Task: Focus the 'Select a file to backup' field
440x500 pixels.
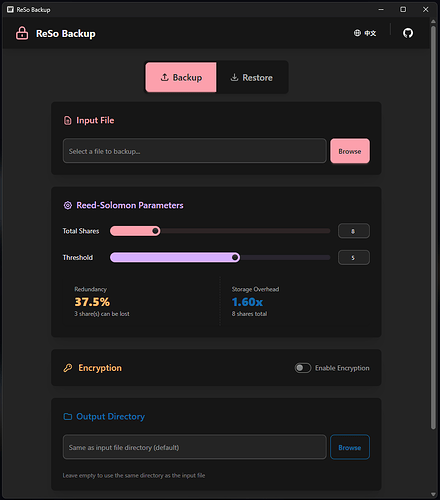Action: coord(194,151)
